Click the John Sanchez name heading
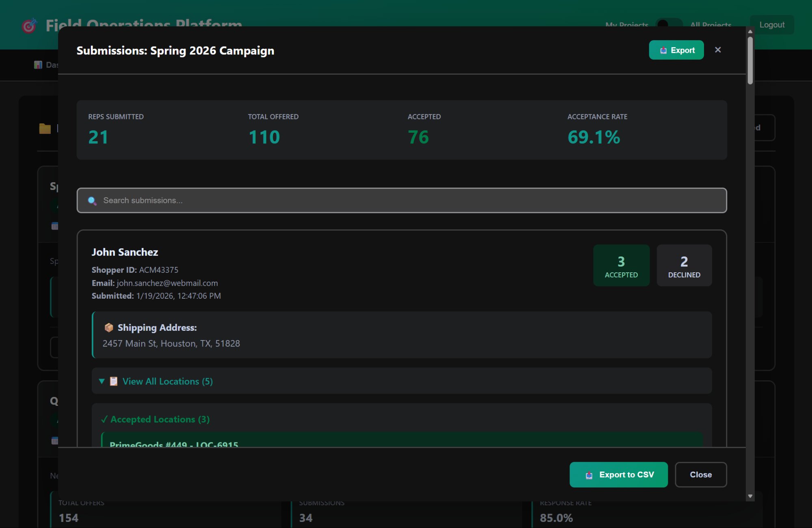 [125, 252]
